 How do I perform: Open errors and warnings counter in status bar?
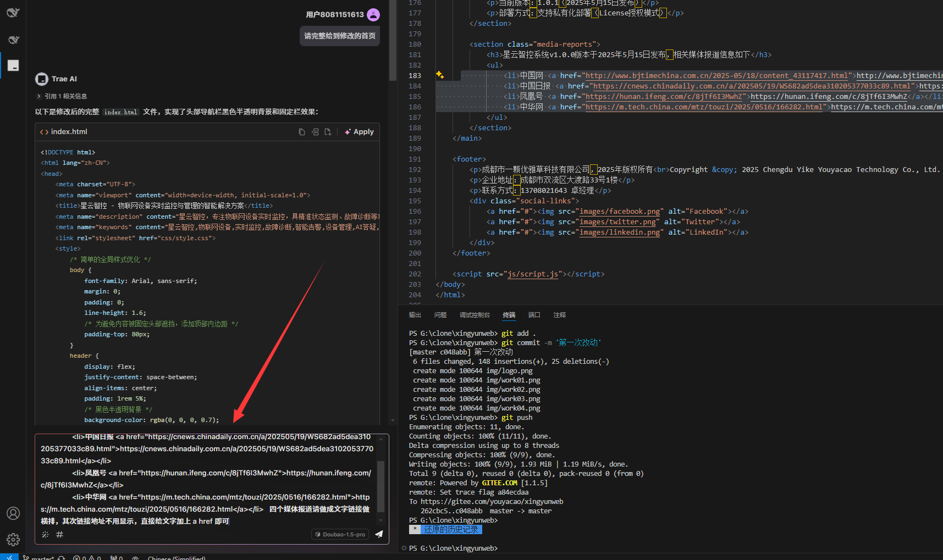pos(87,557)
